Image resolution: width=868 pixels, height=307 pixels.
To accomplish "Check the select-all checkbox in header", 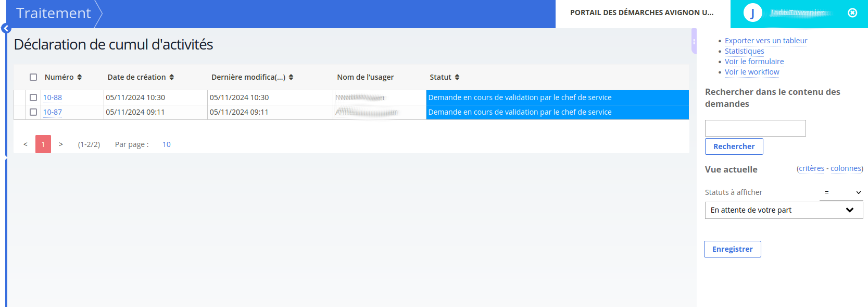I will 33,77.
